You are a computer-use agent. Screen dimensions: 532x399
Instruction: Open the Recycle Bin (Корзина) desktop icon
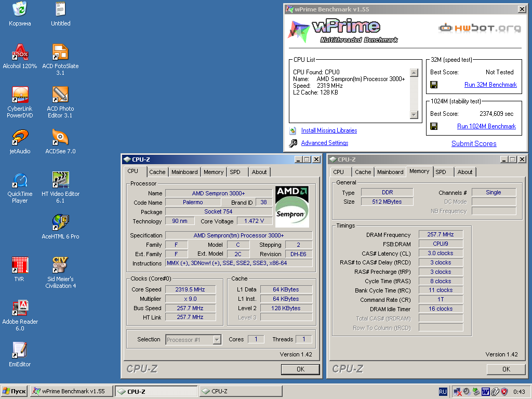20,9
